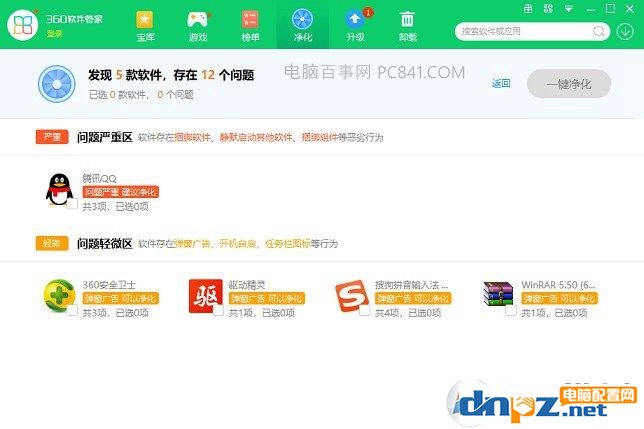Tick the 搜狗拼音输入法 checkbox
644x429 pixels.
(365, 310)
